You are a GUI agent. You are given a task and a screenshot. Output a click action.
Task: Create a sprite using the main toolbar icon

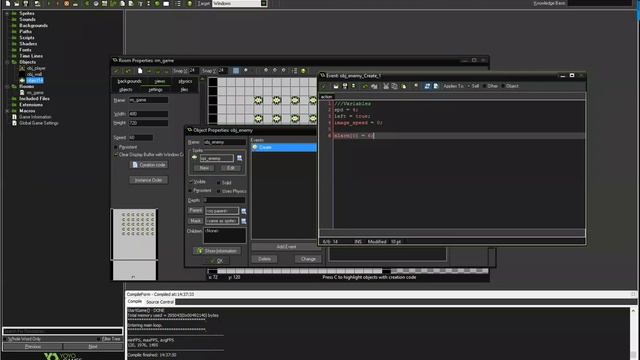(x=87, y=4)
